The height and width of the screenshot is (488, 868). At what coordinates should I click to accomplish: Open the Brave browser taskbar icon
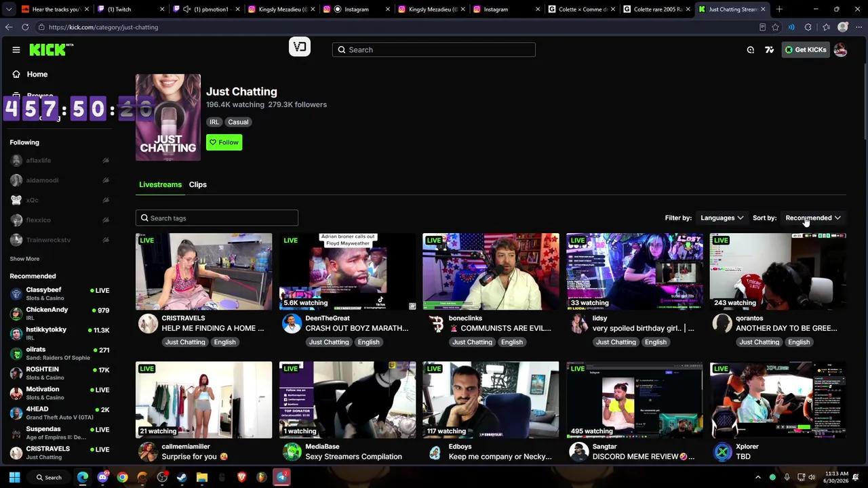coord(241,477)
